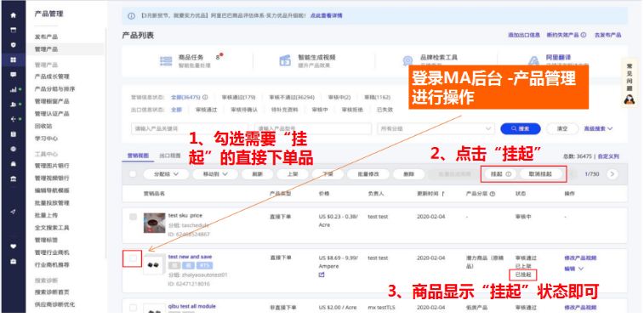
Task: Open test new and save product thumbnail
Action: [154, 264]
